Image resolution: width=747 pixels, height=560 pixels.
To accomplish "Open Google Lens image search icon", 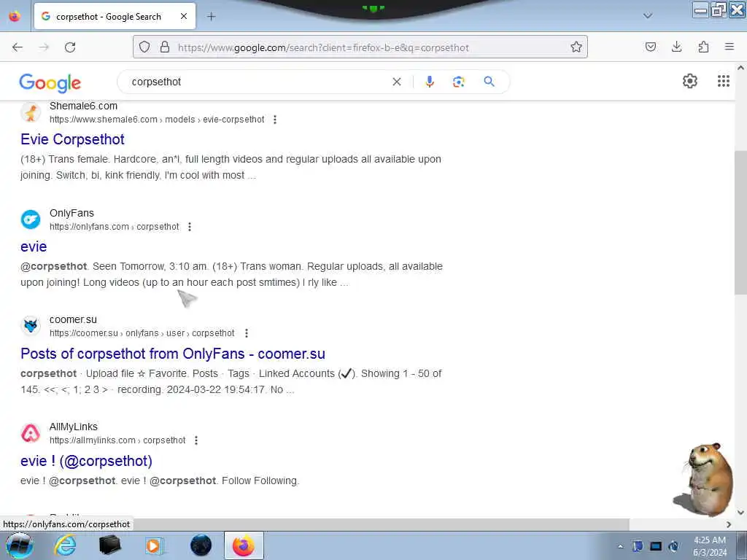I will 458,82.
